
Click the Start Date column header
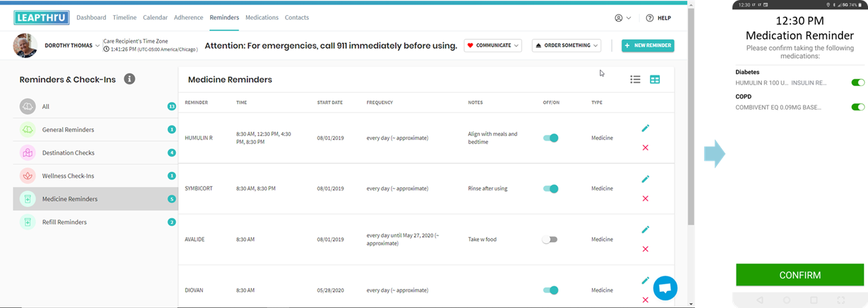(331, 102)
